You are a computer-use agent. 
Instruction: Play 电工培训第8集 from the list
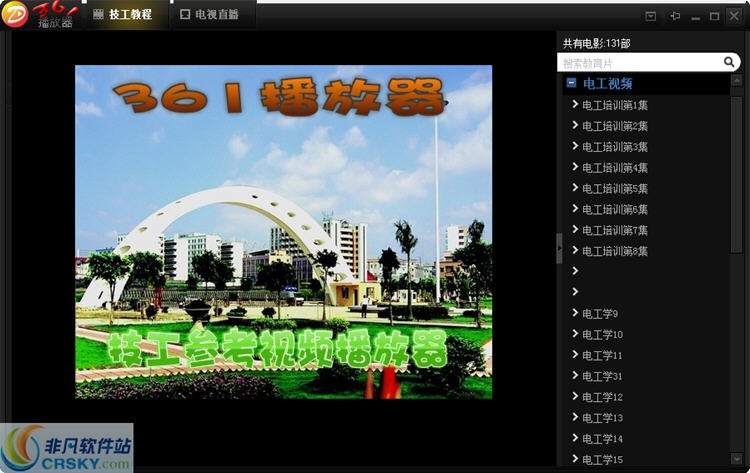pos(615,251)
